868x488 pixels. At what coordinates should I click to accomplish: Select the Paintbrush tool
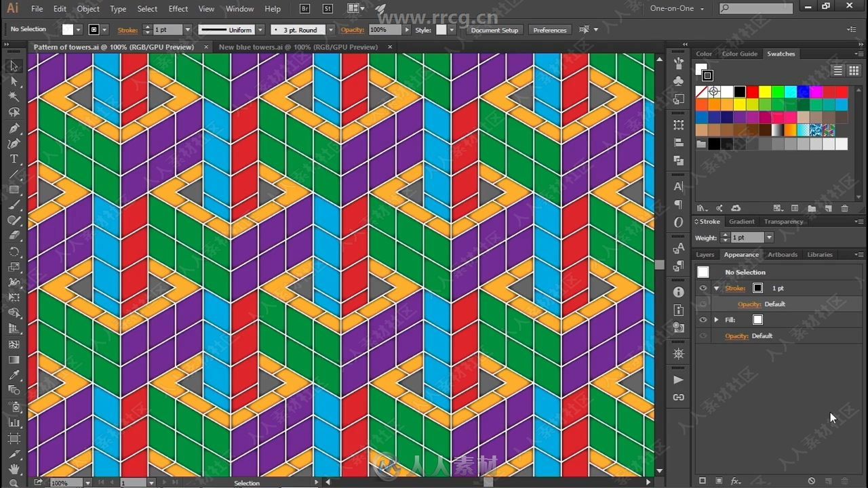pos(14,205)
